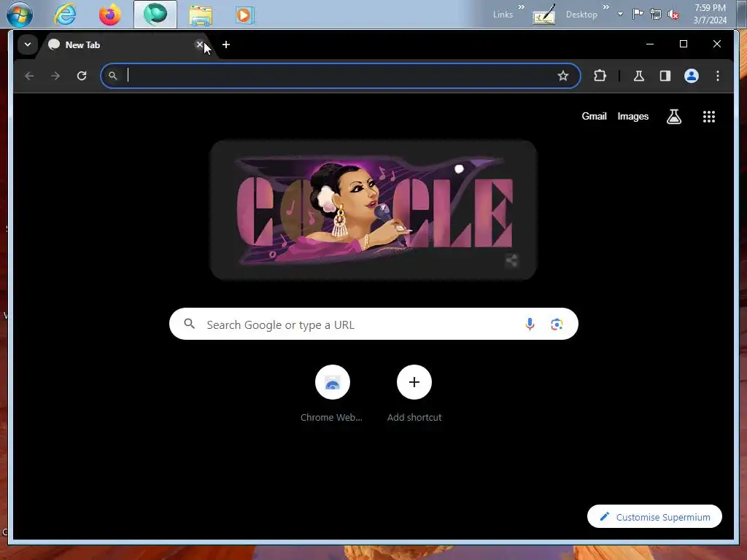The image size is (747, 560).
Task: Open Windows Media Player from taskbar
Action: pos(245,15)
